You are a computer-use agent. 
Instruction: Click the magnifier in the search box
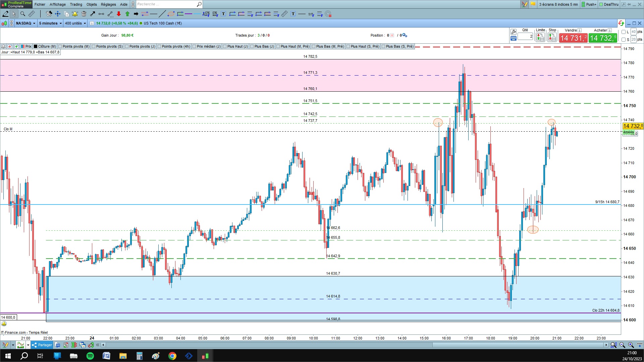click(x=199, y=4)
